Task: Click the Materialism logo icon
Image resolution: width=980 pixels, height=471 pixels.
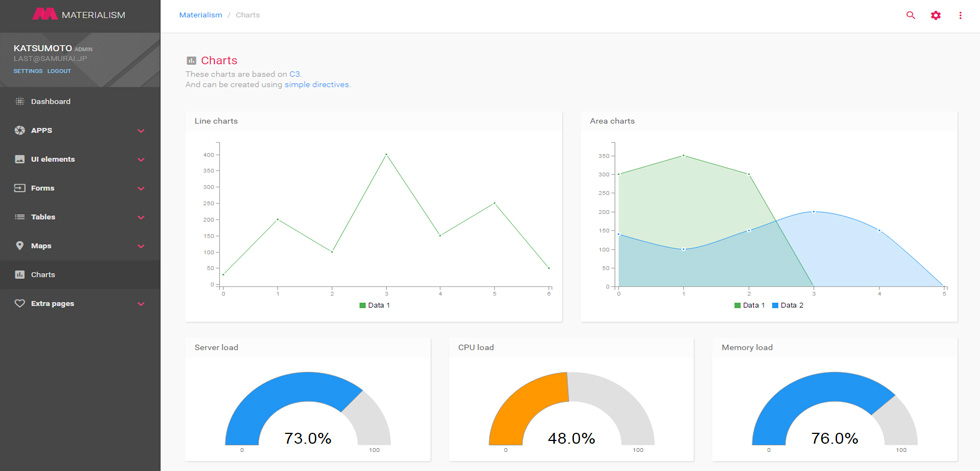Action: (x=45, y=14)
